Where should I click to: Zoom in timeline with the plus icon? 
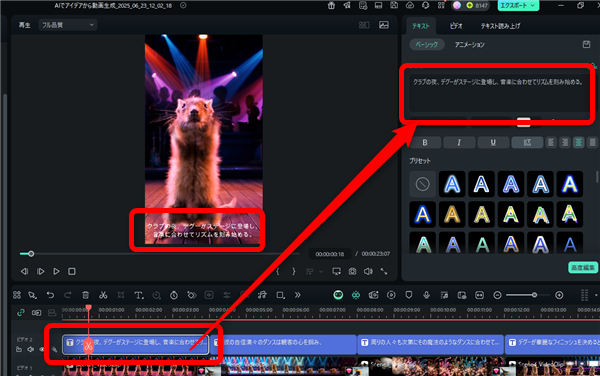tap(559, 295)
